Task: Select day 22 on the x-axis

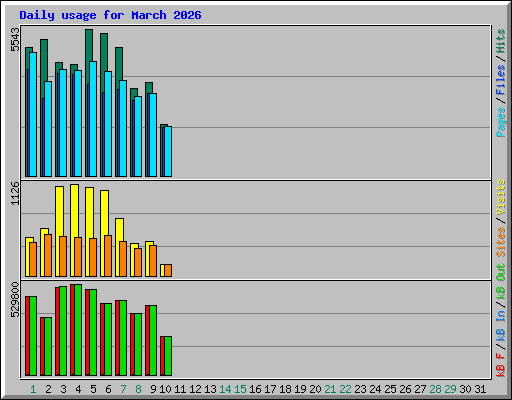Action: [345, 389]
